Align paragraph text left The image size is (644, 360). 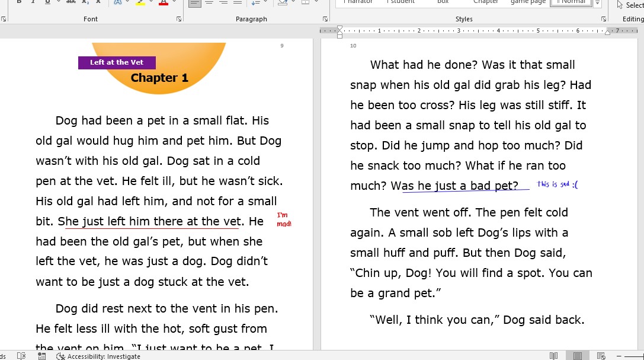tap(195, 3)
